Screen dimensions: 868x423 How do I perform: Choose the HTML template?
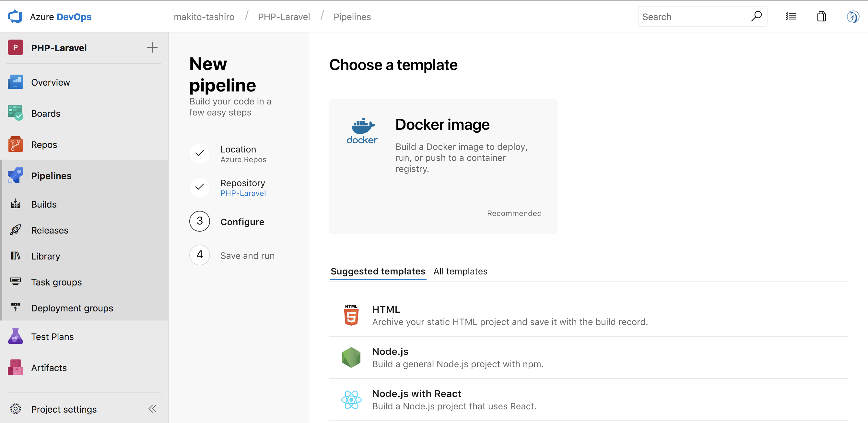pos(588,315)
